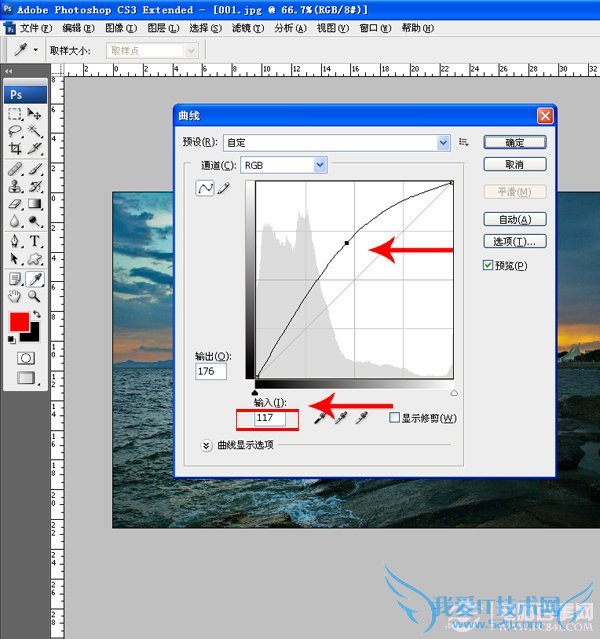Viewport: 600px width, 639px height.
Task: Click the 自动 auto button
Action: pyautogui.click(x=515, y=219)
